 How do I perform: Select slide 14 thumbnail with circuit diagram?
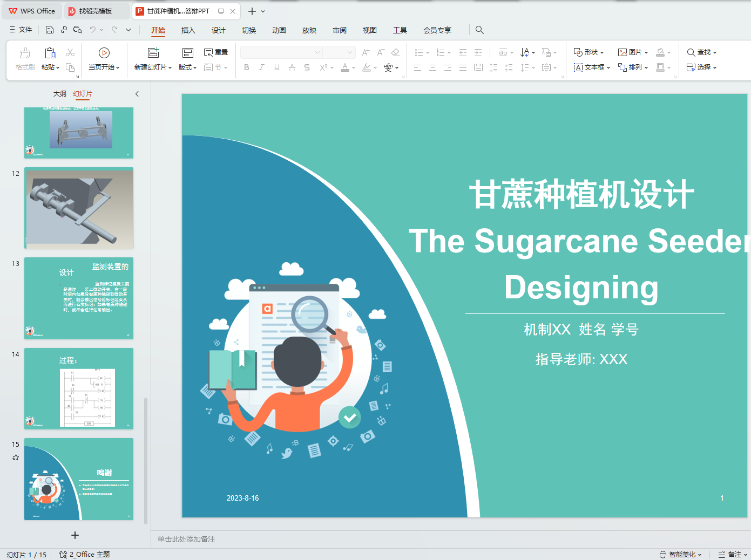click(x=79, y=388)
